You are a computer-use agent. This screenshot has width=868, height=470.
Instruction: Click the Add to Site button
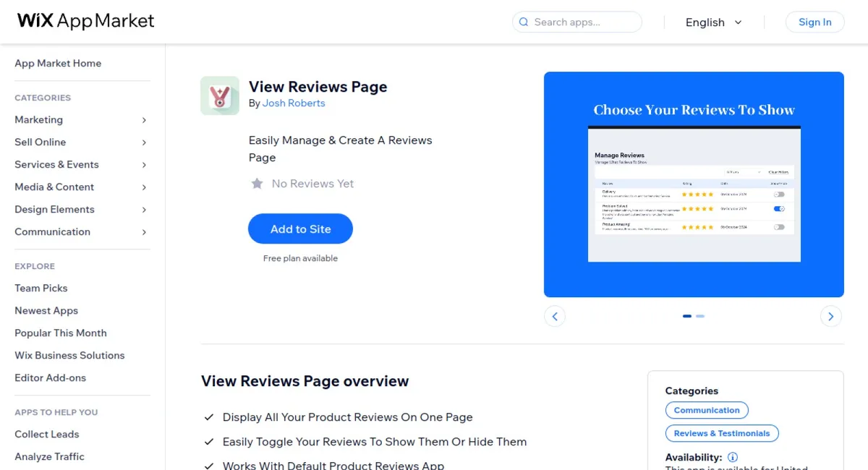pyautogui.click(x=300, y=228)
